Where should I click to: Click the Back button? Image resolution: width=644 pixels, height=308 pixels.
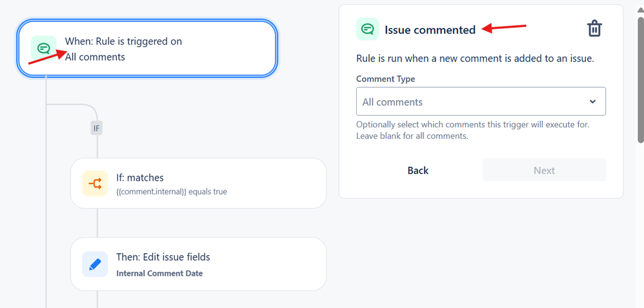click(x=418, y=170)
